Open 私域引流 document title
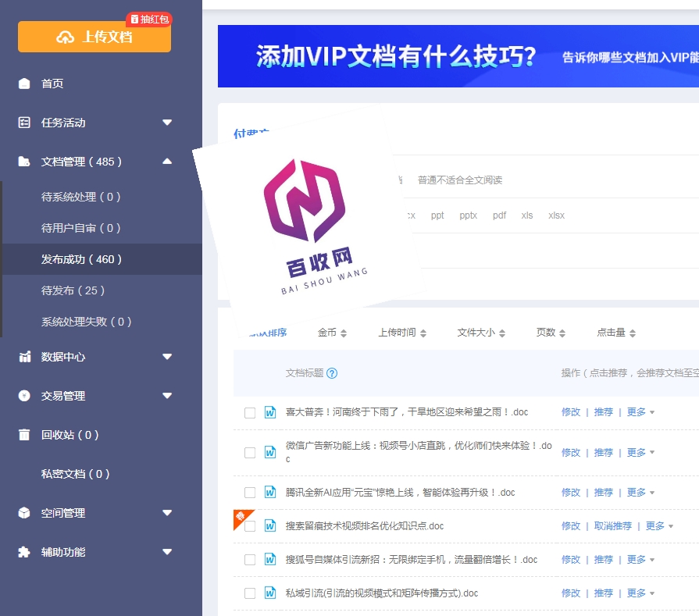The width and height of the screenshot is (699, 616). (x=382, y=593)
